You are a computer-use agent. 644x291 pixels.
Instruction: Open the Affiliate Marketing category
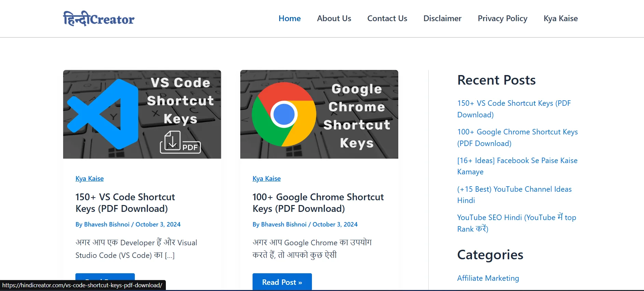[x=488, y=278]
